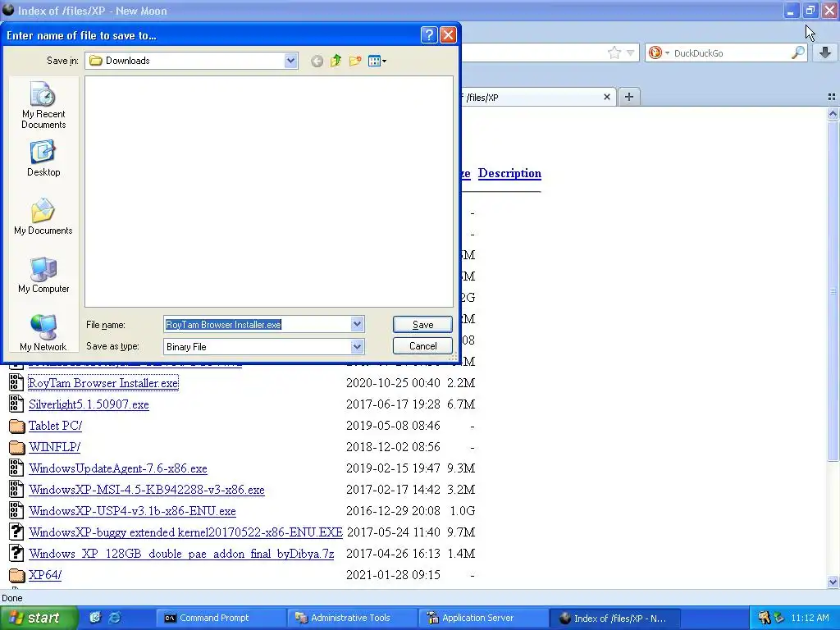
Task: Open the browser Downloads arrow button
Action: (x=825, y=52)
